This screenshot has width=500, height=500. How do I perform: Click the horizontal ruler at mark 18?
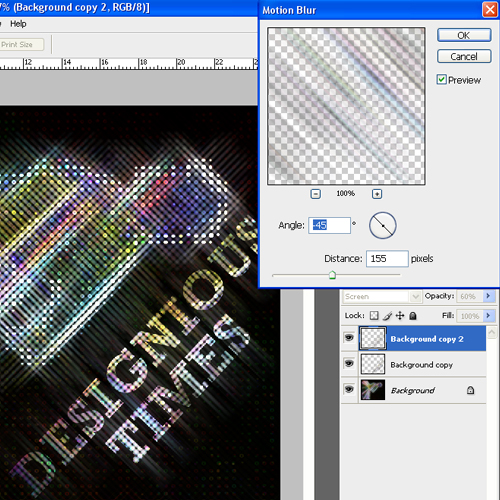pos(143,63)
